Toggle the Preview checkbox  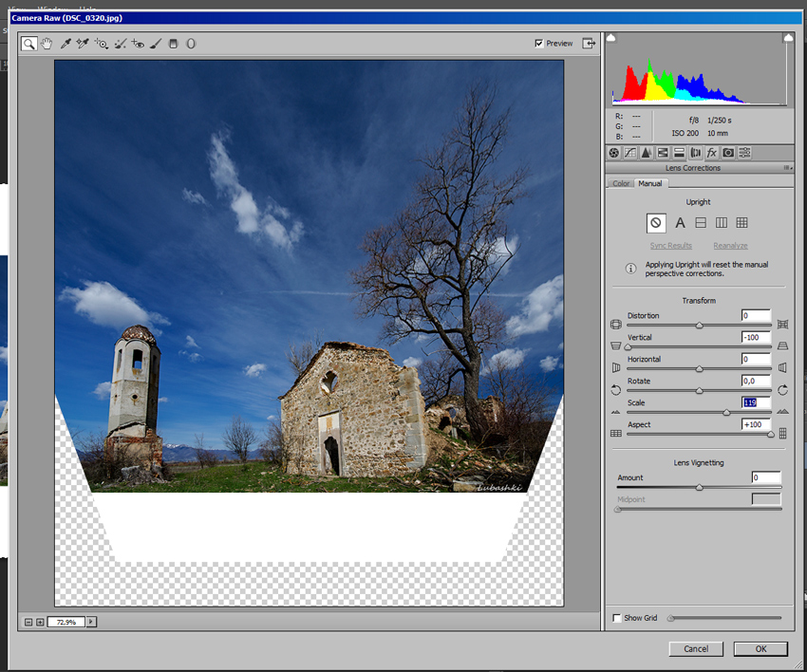click(x=539, y=44)
